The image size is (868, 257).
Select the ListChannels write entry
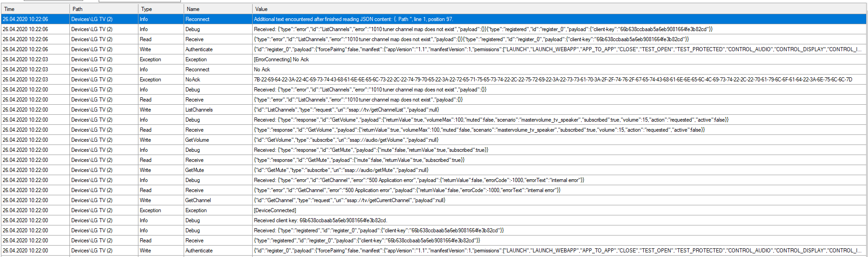tap(199, 110)
